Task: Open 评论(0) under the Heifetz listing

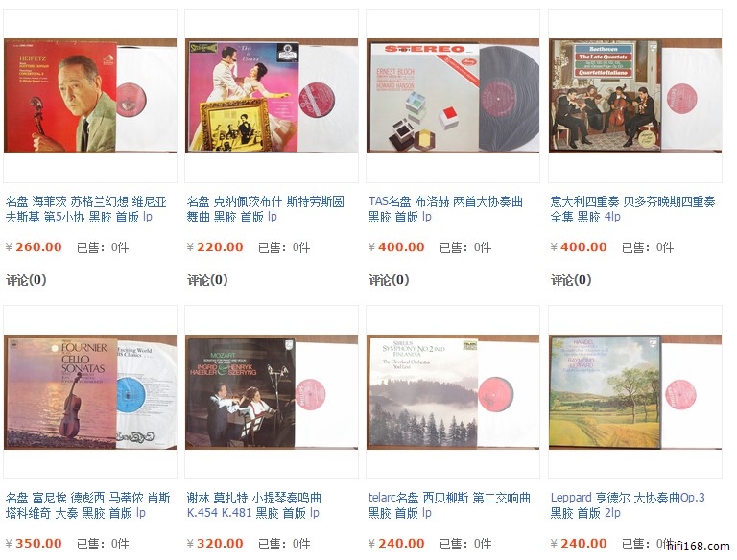Action: click(x=26, y=280)
